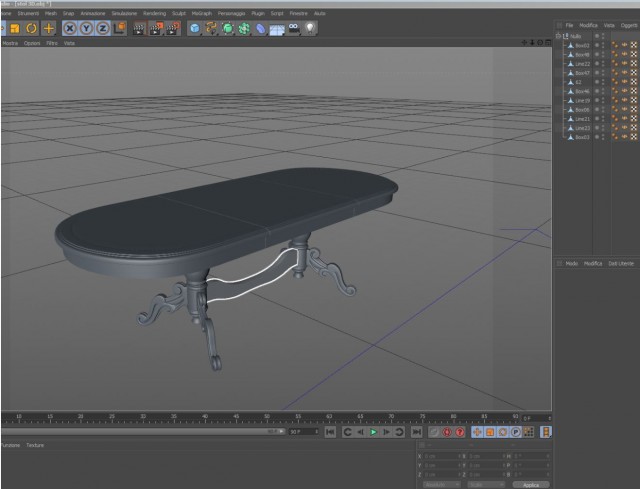Open Attribute Manager Modo menu

571,264
